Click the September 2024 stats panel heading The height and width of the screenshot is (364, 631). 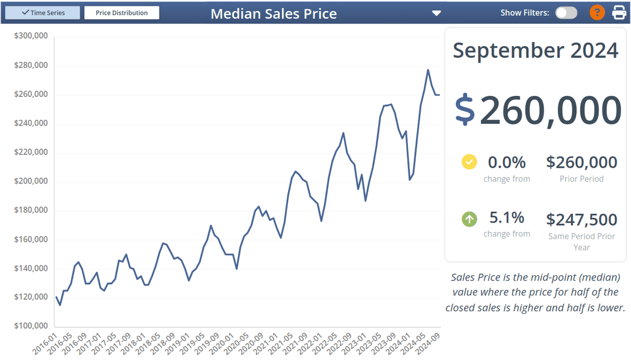535,50
